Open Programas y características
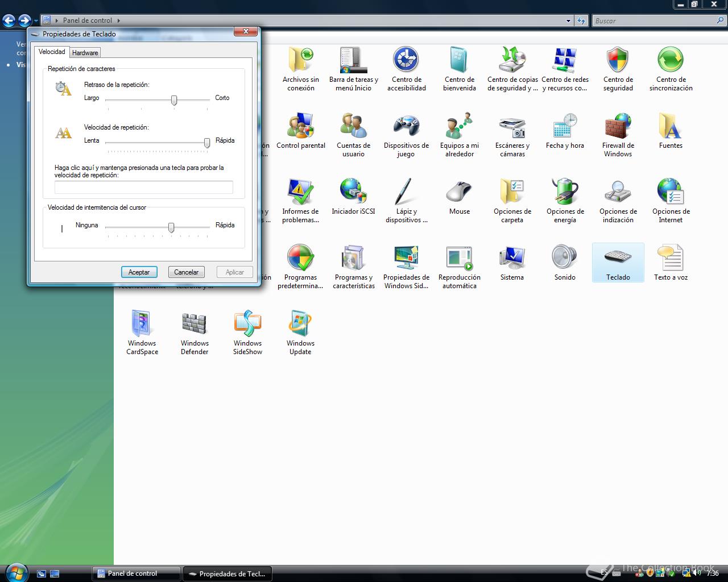728x582 pixels. point(353,267)
